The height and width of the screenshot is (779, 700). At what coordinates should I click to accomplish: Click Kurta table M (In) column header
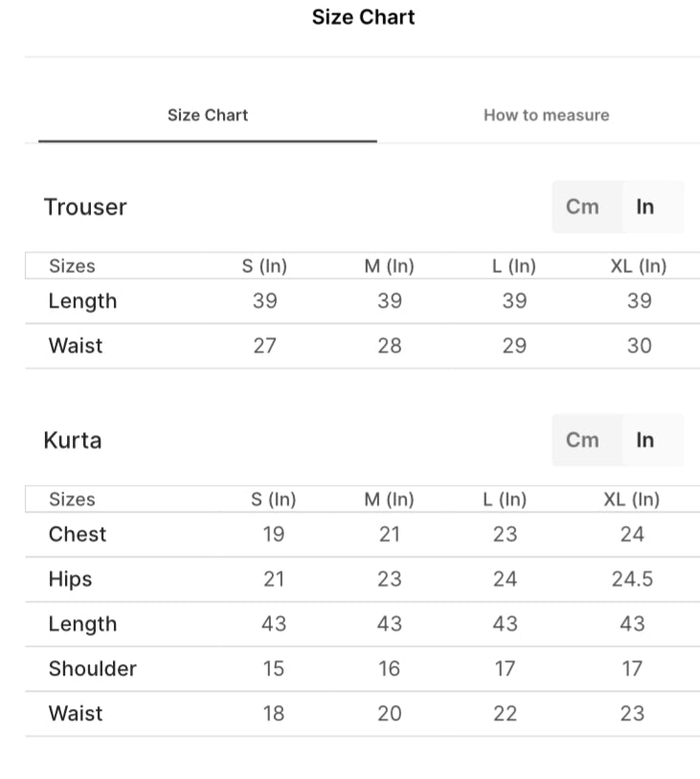[x=389, y=499]
